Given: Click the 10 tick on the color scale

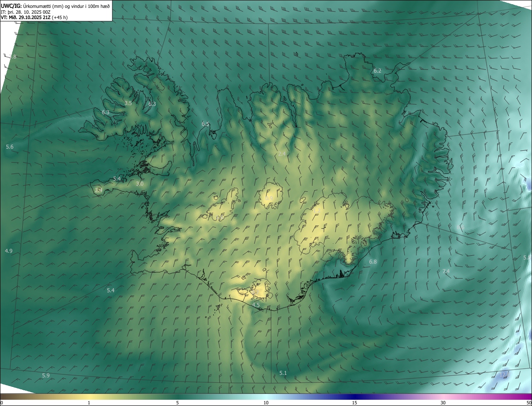Looking at the screenshot, I should pyautogui.click(x=266, y=403).
